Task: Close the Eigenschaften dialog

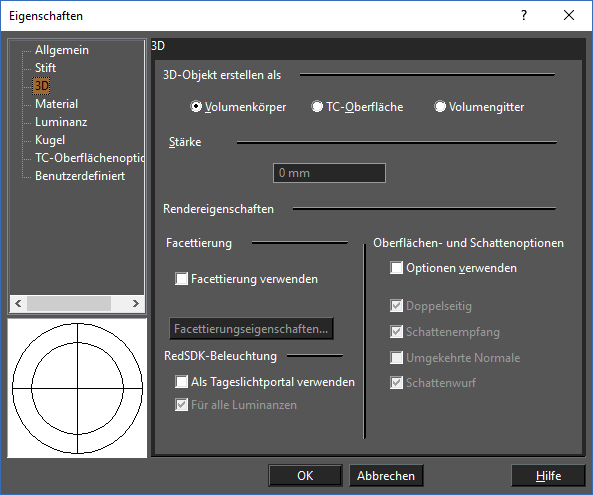Action: [x=569, y=16]
